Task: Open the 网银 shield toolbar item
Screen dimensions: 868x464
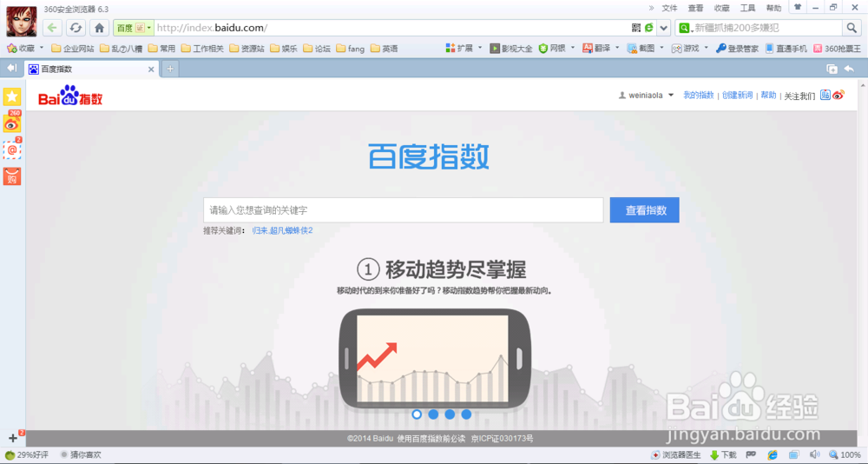Action: pyautogui.click(x=552, y=49)
